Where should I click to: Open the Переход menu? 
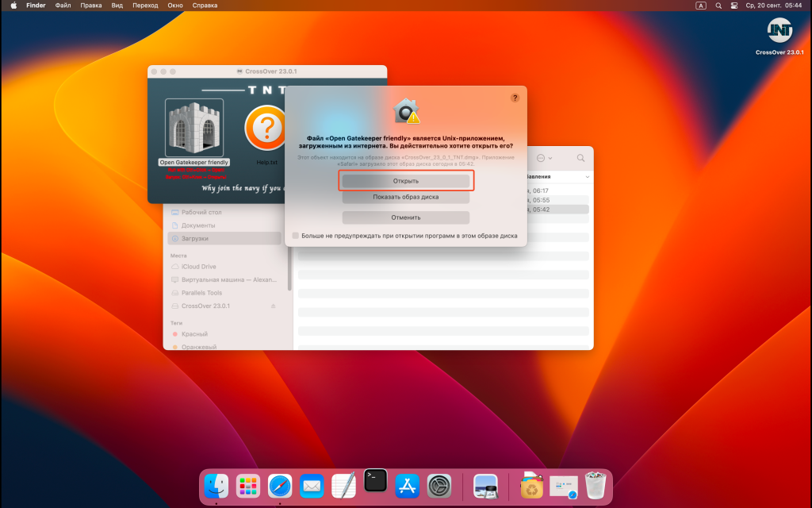click(145, 6)
